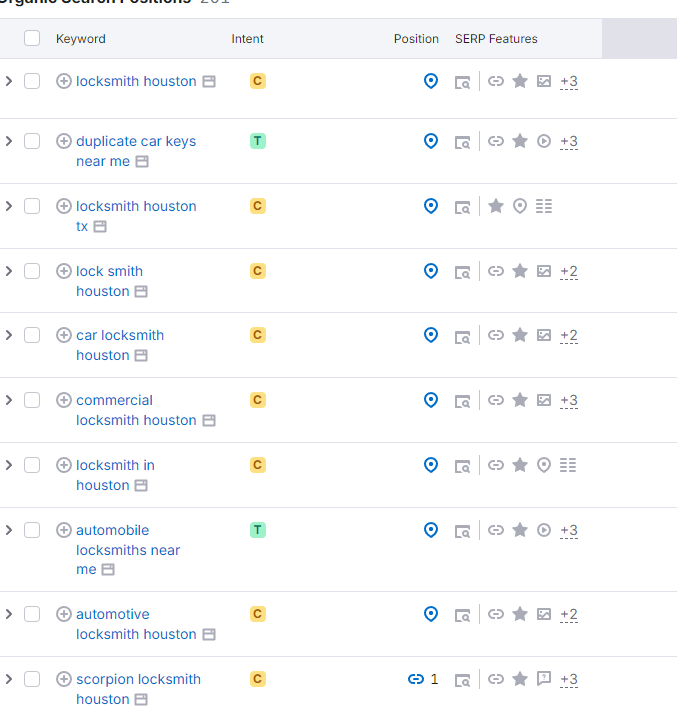Expand the 'automotive locksmith houston' row

pyautogui.click(x=9, y=614)
